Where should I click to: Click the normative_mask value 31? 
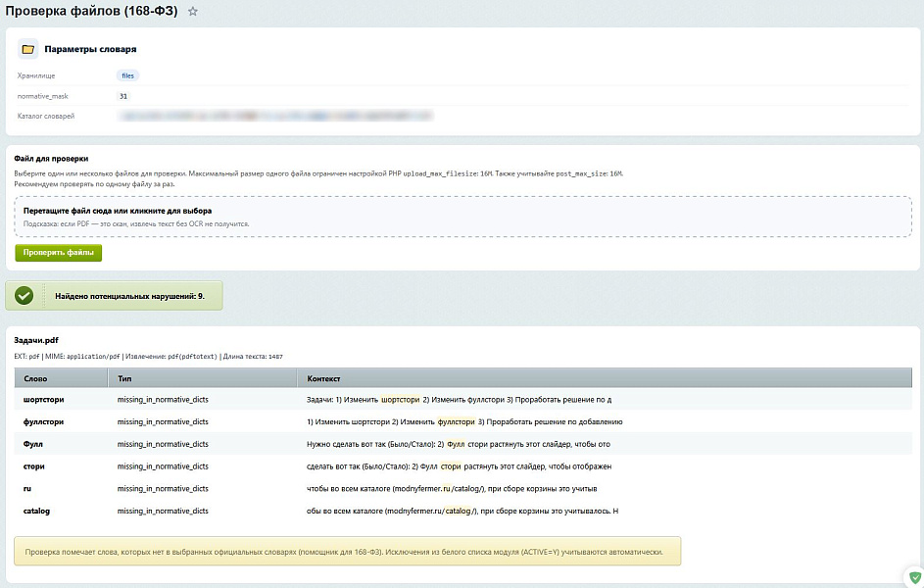tap(123, 96)
